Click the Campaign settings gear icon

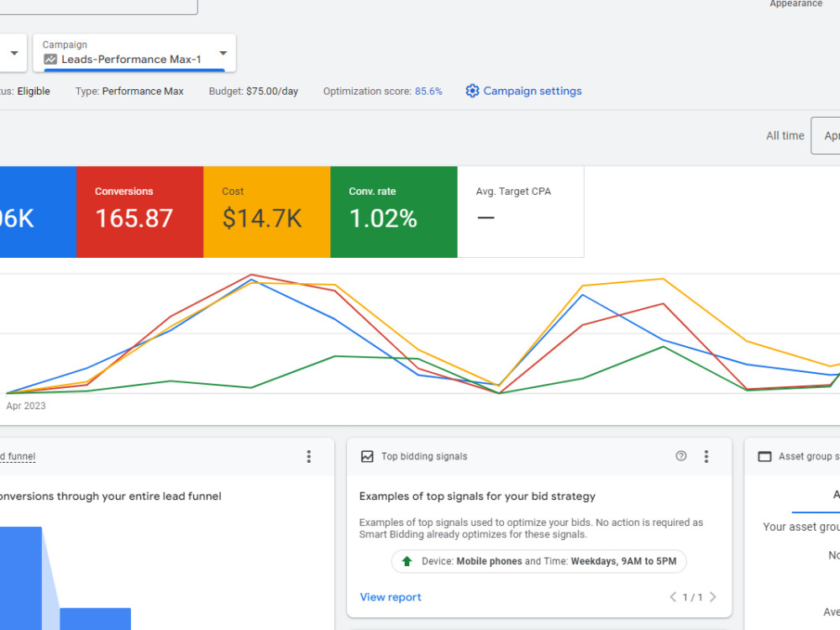click(x=472, y=91)
